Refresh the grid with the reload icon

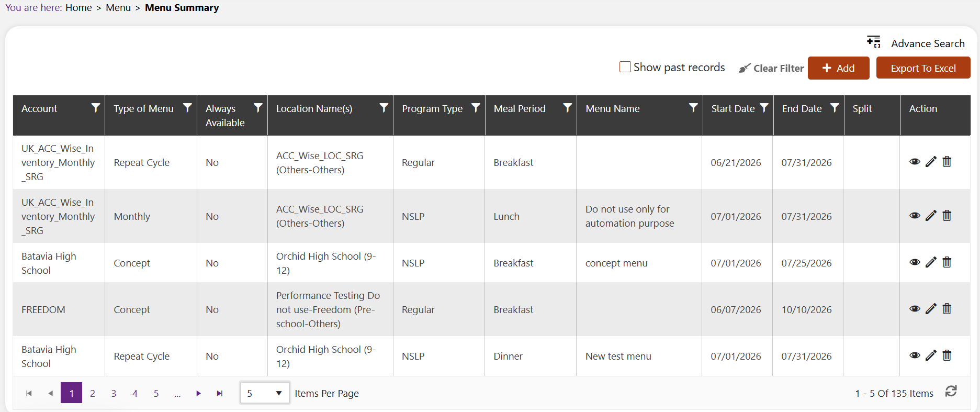point(951,391)
